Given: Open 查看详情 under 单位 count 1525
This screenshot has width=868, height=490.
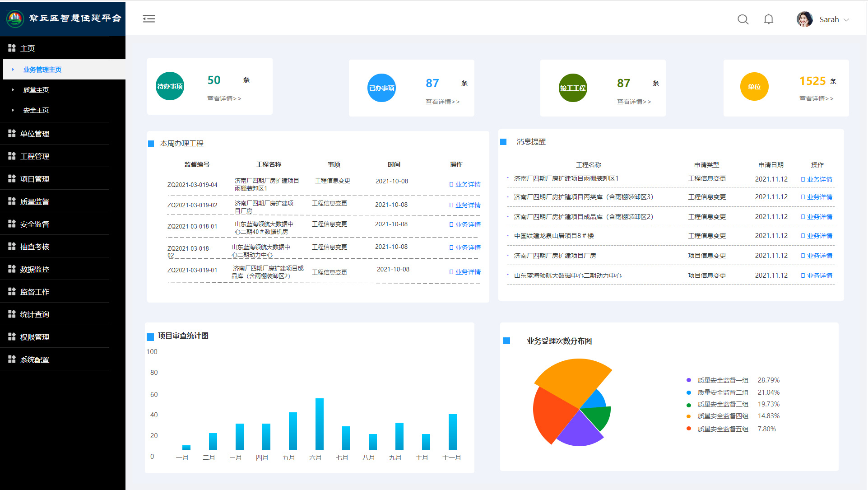Looking at the screenshot, I should click(x=817, y=98).
